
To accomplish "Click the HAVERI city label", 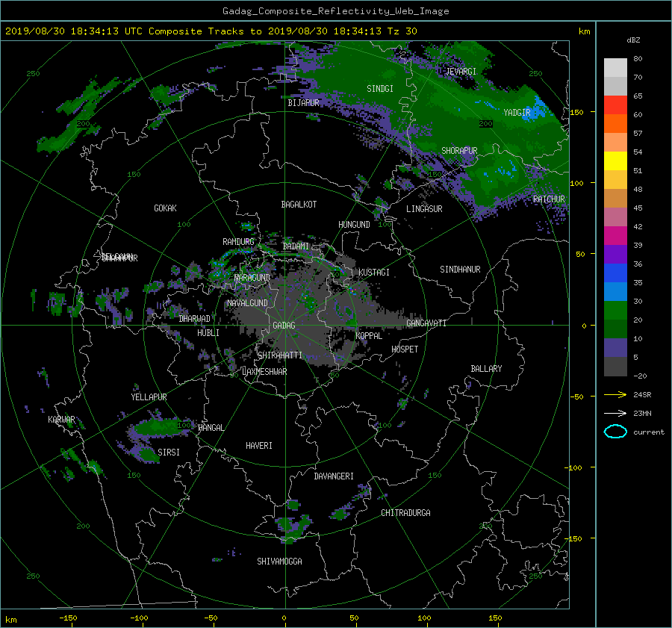I will point(259,446).
